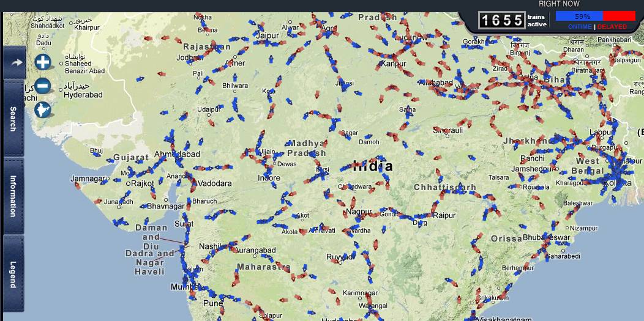The height and width of the screenshot is (321, 644).
Task: Click the Nizampur city label
Action: coord(583,228)
